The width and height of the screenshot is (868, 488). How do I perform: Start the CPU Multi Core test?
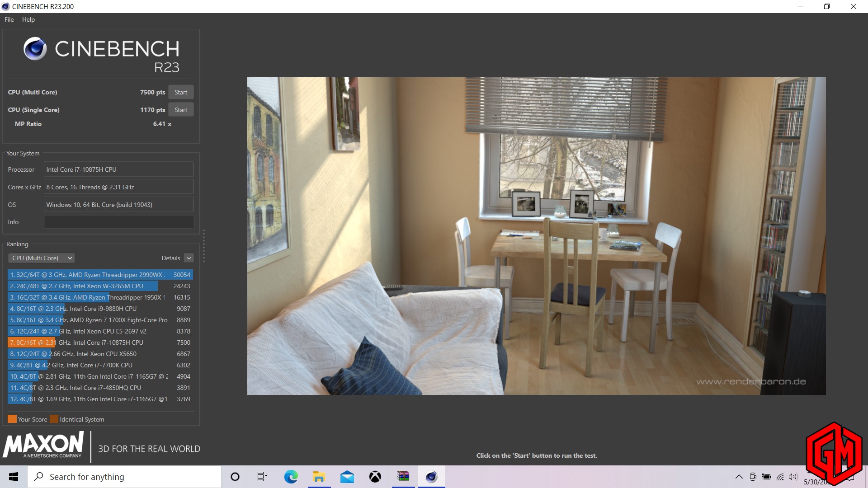pos(181,92)
